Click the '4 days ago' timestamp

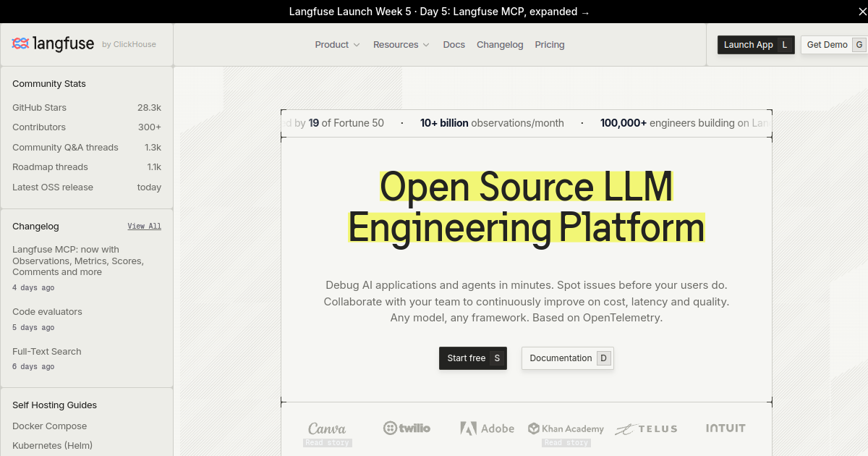pos(33,288)
